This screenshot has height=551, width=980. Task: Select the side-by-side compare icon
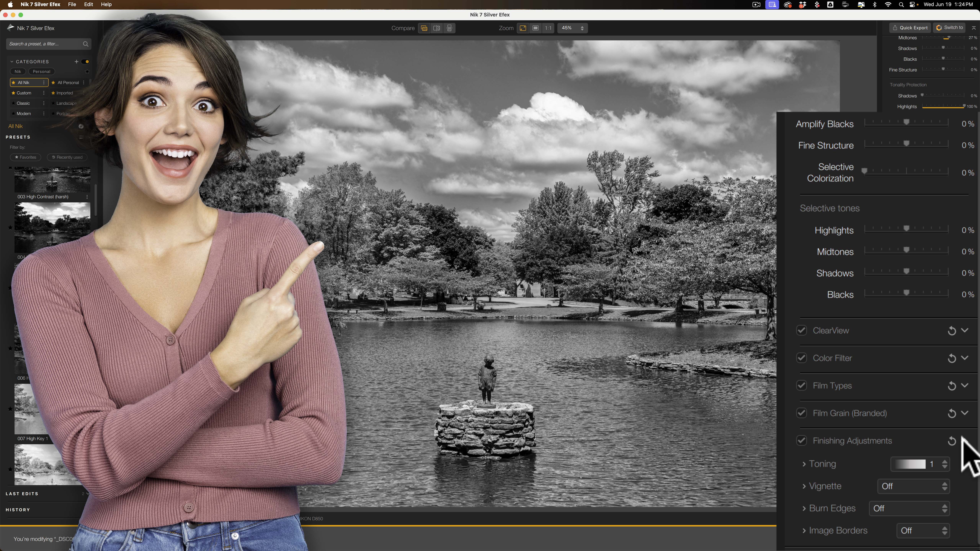click(449, 28)
